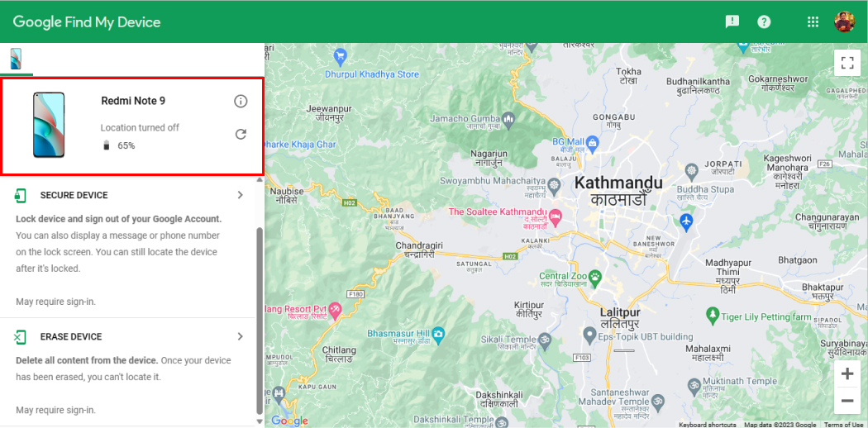The height and width of the screenshot is (428, 868).
Task: Click the Erase Device icon
Action: tap(20, 337)
